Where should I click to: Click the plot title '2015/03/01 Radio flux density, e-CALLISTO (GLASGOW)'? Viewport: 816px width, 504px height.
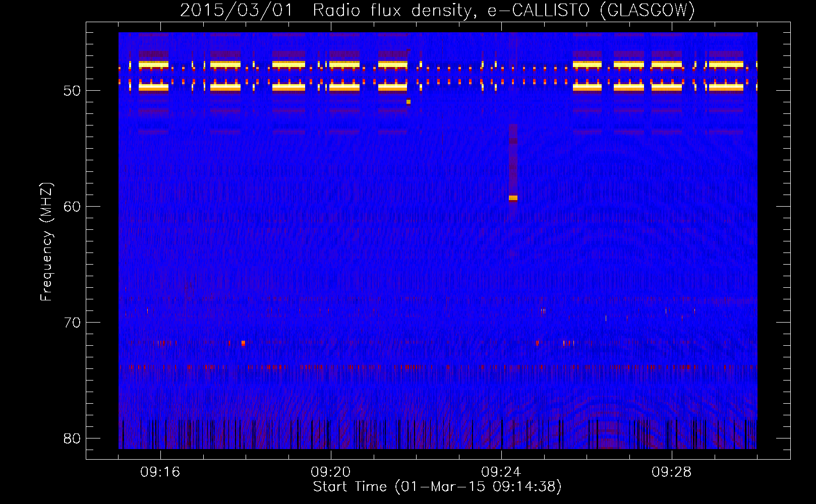pyautogui.click(x=437, y=10)
